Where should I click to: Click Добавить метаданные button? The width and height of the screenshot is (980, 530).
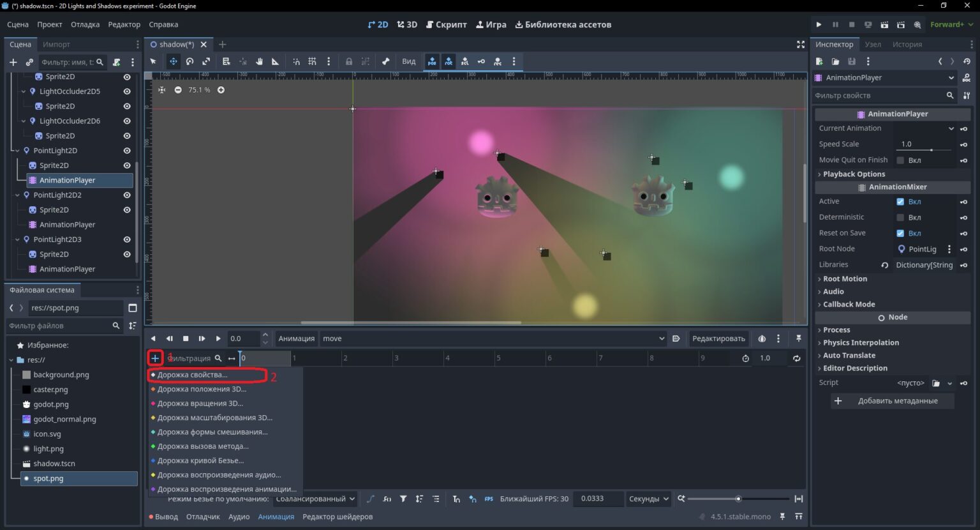coord(891,401)
